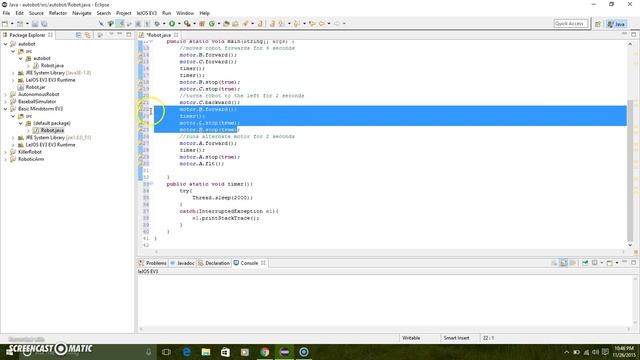
Task: Click the Save All toolbar icon
Action: pos(44,24)
